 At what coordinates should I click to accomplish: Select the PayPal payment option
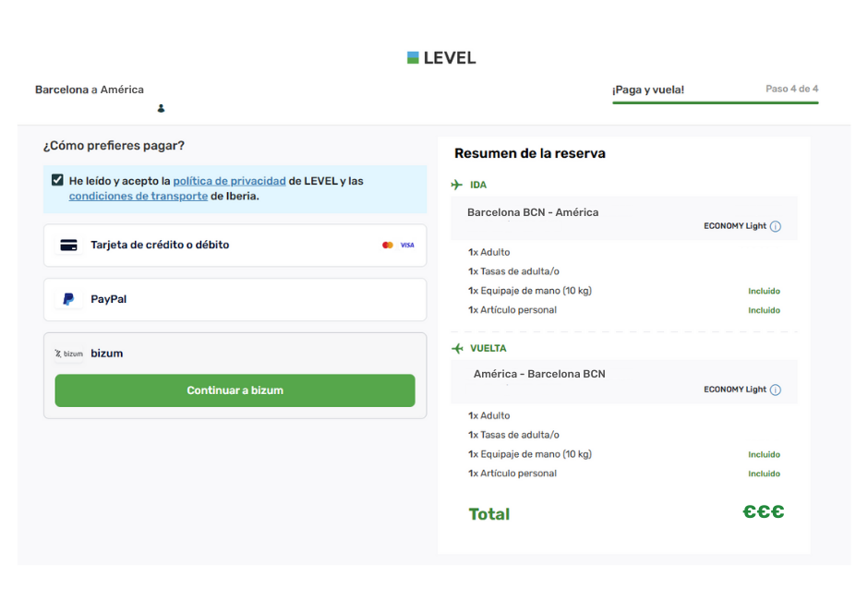tap(235, 299)
